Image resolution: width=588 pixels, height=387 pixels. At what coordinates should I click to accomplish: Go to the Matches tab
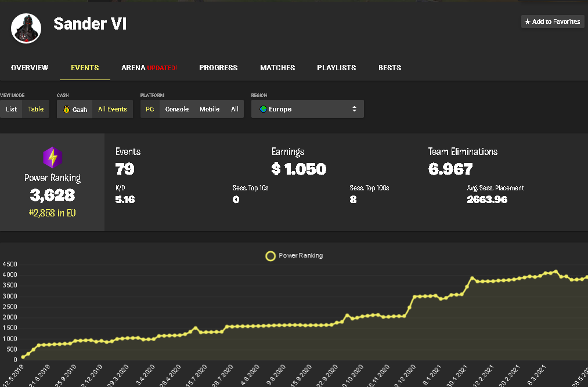tap(277, 67)
